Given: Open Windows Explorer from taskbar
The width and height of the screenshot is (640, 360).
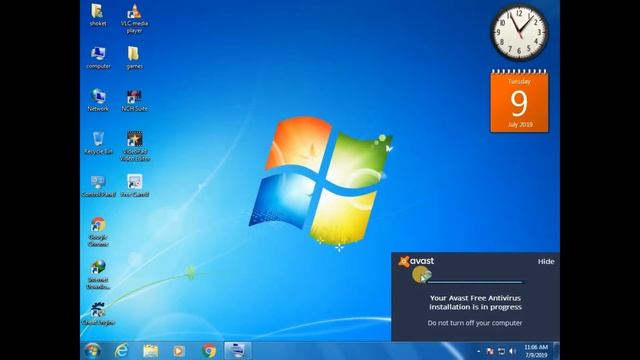Looking at the screenshot, I should [150, 351].
